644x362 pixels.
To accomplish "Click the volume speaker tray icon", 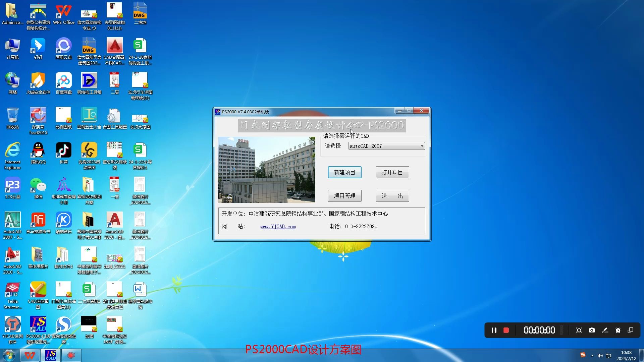I will (x=600, y=356).
